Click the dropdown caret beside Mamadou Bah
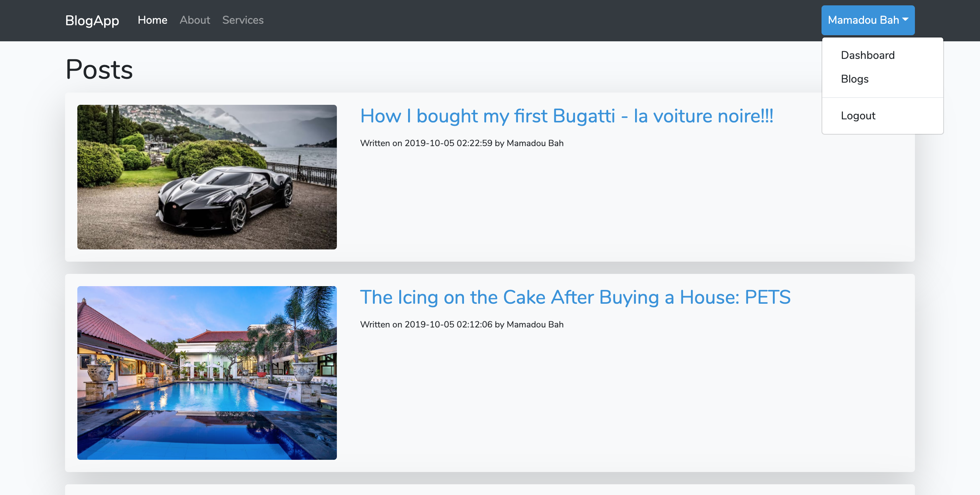This screenshot has height=495, width=980. (x=906, y=19)
